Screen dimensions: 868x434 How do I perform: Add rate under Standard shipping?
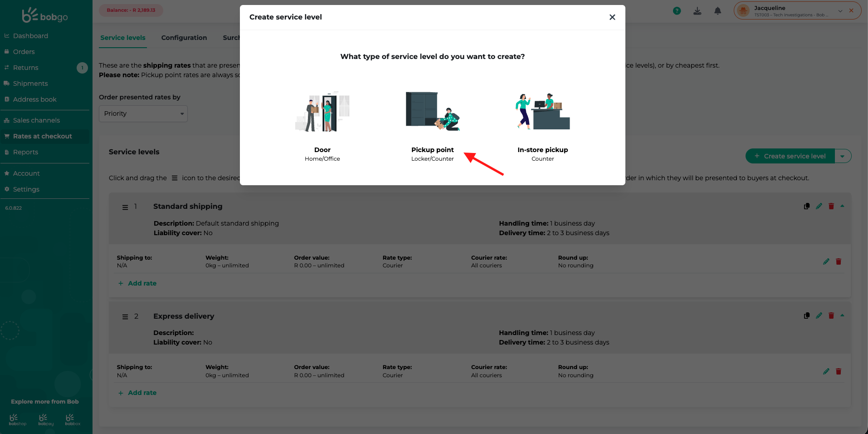137,283
